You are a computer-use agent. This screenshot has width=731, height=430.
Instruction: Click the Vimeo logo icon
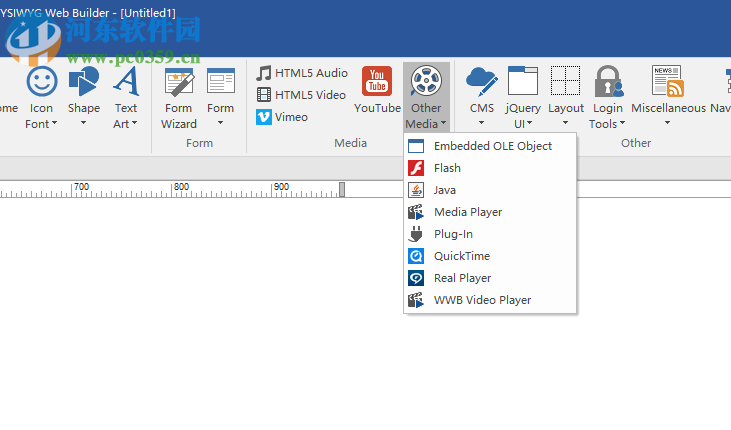pyautogui.click(x=263, y=117)
